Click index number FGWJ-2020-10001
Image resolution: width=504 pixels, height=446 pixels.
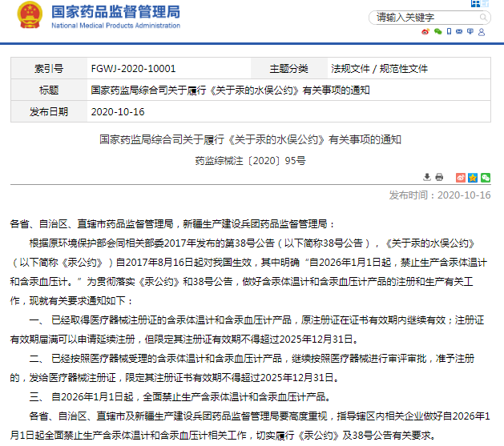point(133,69)
